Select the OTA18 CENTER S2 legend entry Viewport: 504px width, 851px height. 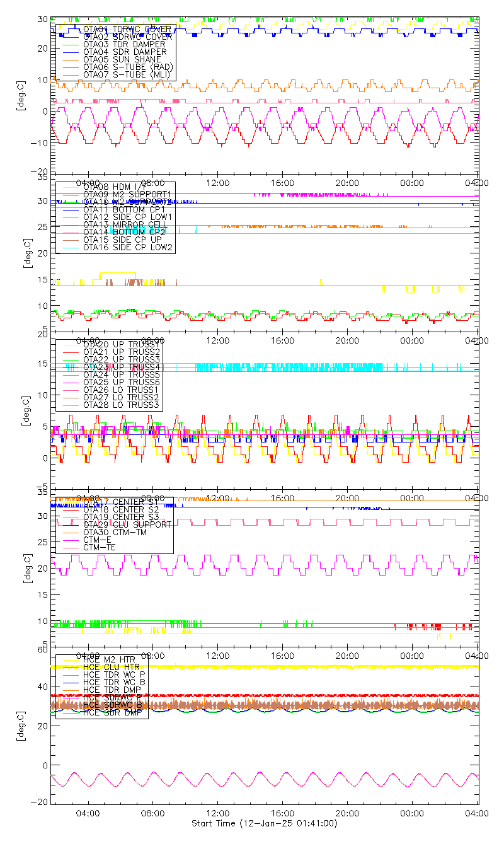click(x=121, y=509)
